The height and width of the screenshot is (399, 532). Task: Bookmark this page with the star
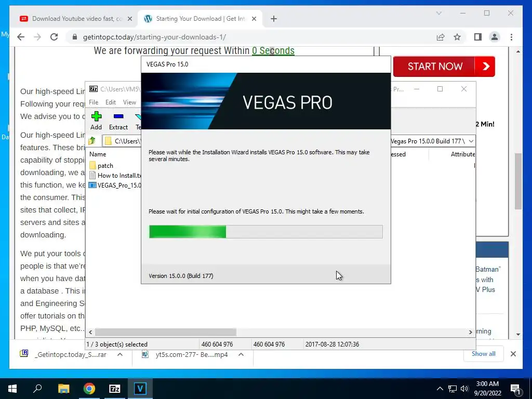(457, 37)
